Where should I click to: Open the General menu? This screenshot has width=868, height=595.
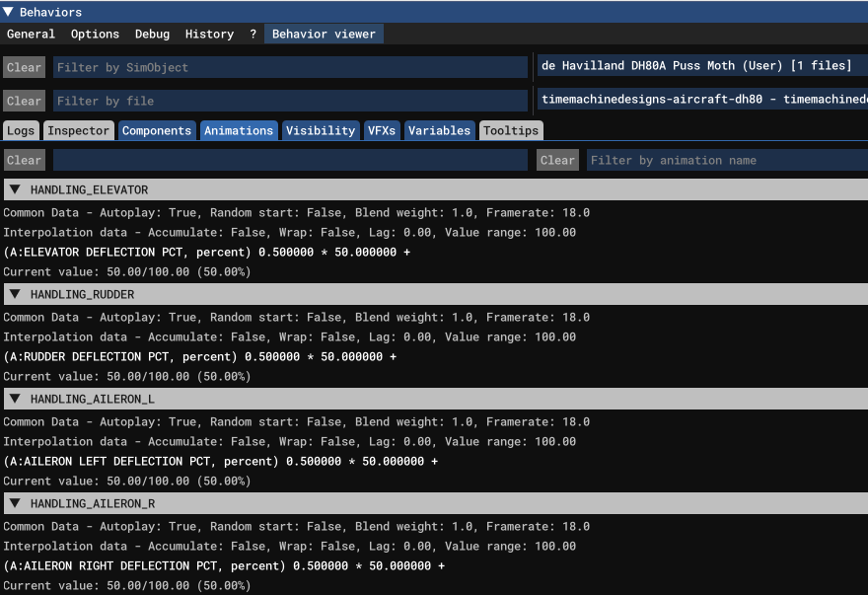tap(31, 34)
